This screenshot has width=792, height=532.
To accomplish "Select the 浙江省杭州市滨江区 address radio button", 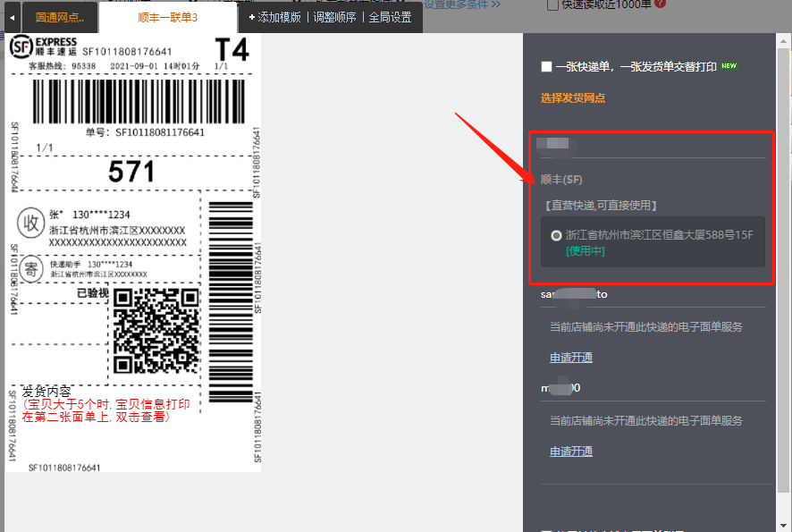I will coord(557,235).
